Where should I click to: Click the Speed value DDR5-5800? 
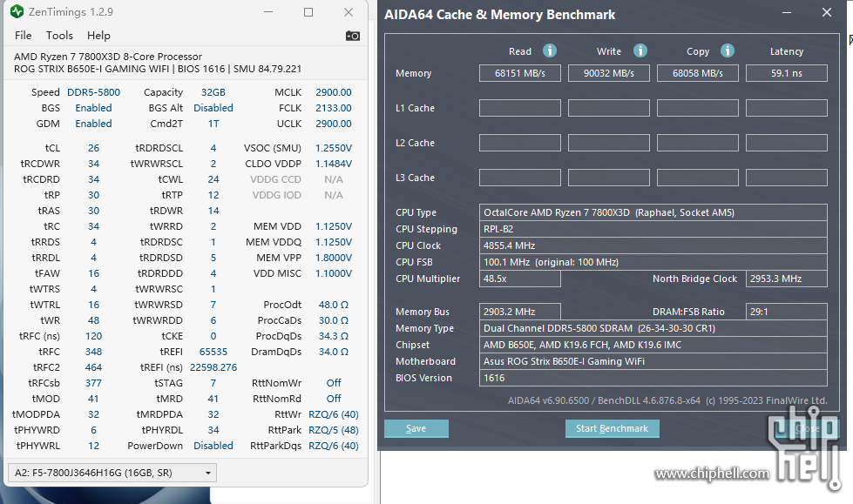[x=93, y=92]
